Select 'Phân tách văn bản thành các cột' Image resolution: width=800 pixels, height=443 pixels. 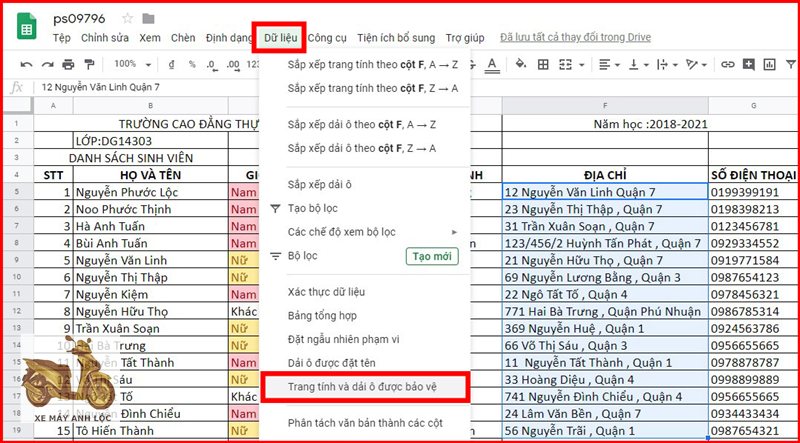pyautogui.click(x=365, y=423)
